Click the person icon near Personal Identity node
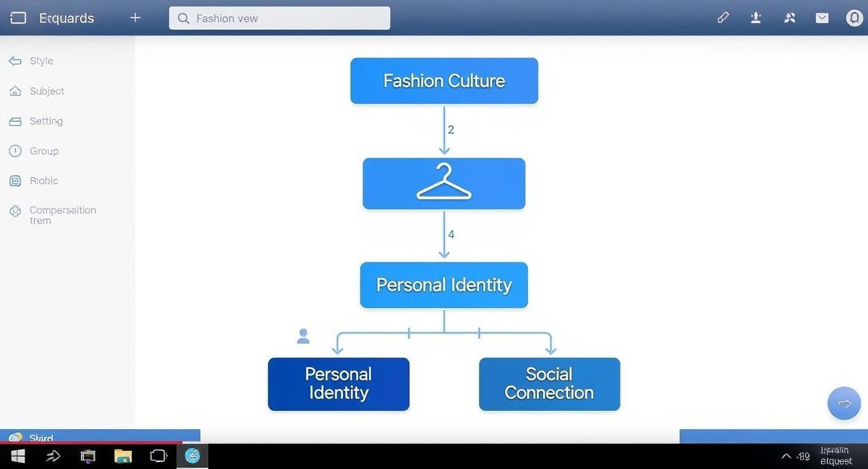 pyautogui.click(x=302, y=336)
